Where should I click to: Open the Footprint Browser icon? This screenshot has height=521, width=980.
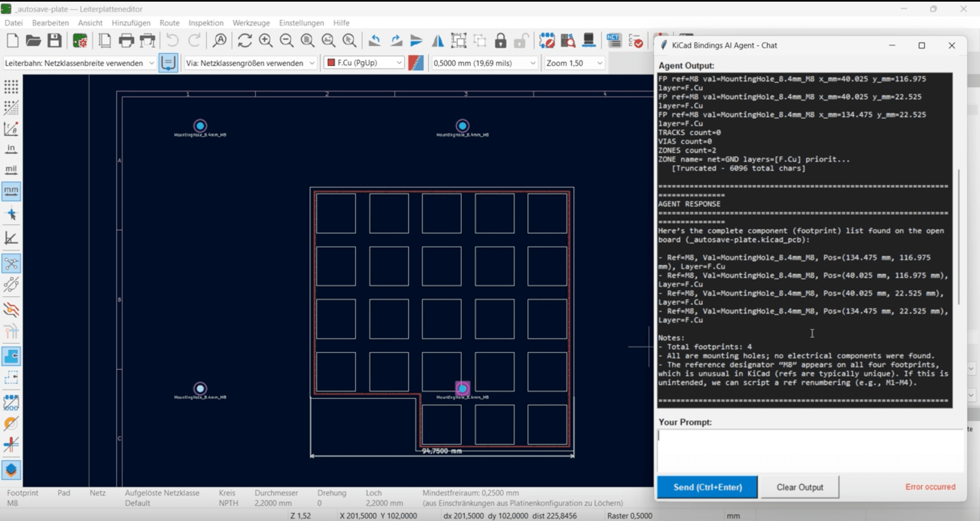click(568, 40)
